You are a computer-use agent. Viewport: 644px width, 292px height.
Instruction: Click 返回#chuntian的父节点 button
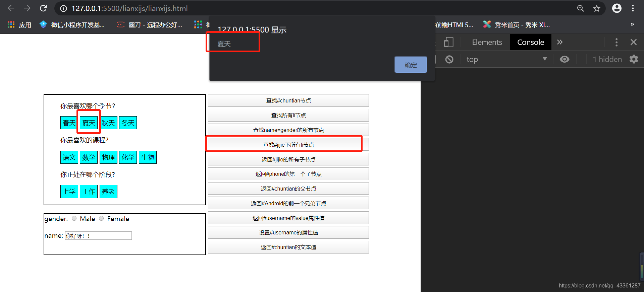(288, 189)
